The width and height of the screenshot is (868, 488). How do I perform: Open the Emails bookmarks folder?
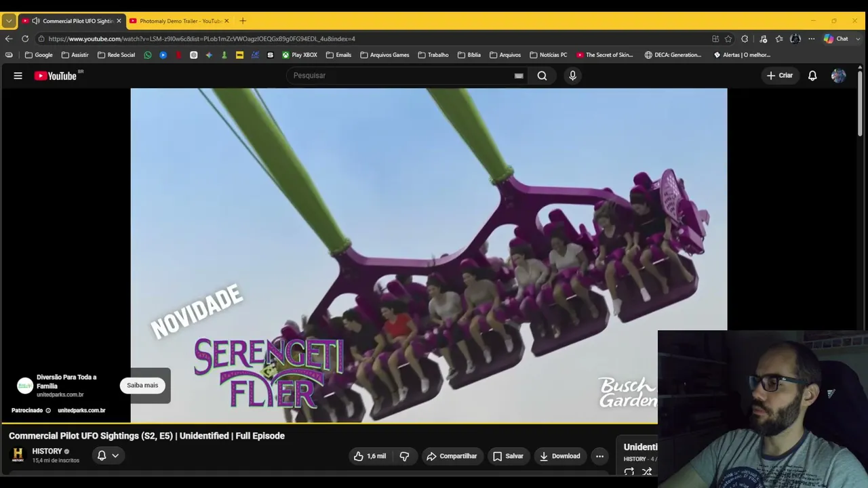338,55
